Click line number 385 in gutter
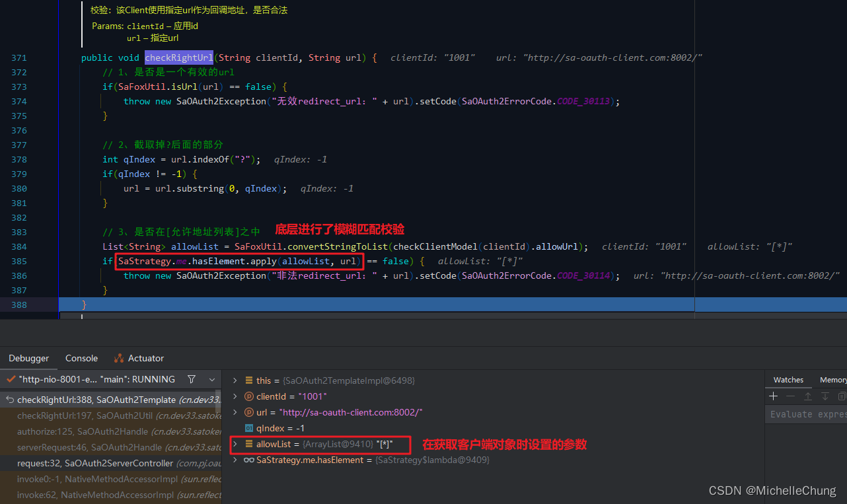The height and width of the screenshot is (504, 847). pyautogui.click(x=19, y=261)
